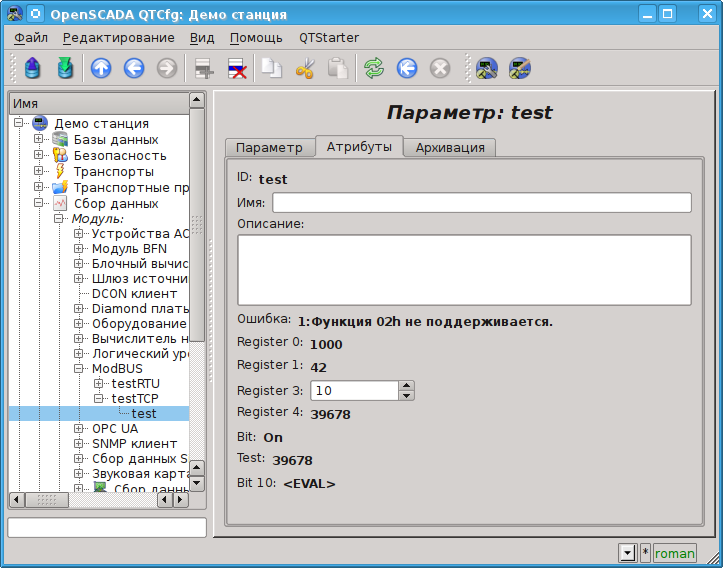The height and width of the screenshot is (568, 723).
Task: Click the roman user button in status bar
Action: (674, 553)
